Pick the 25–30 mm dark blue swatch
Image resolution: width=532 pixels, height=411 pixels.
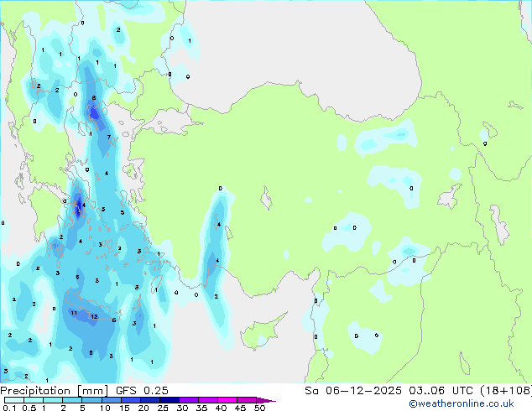(x=169, y=400)
